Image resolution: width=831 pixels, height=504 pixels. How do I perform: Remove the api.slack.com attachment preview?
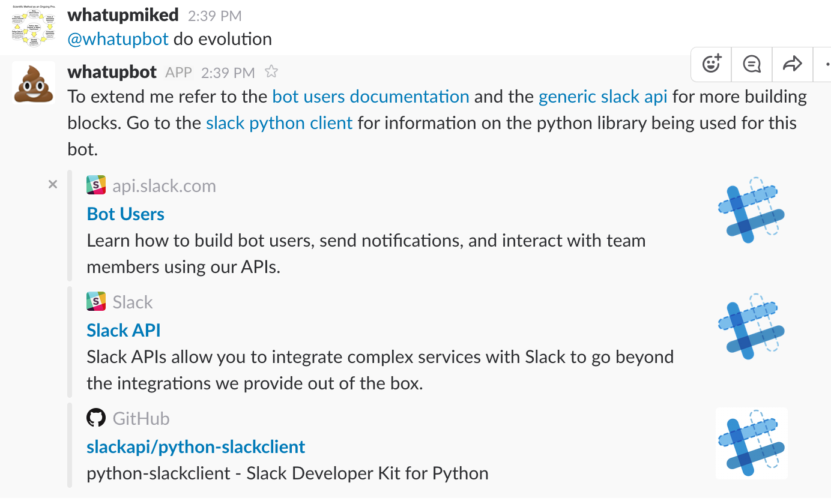53,185
